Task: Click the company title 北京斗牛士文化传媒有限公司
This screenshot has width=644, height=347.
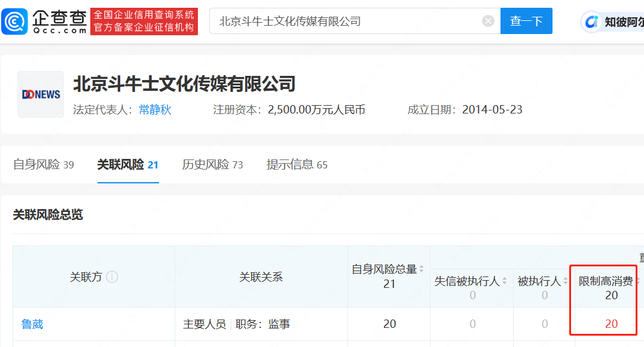Action: [184, 84]
